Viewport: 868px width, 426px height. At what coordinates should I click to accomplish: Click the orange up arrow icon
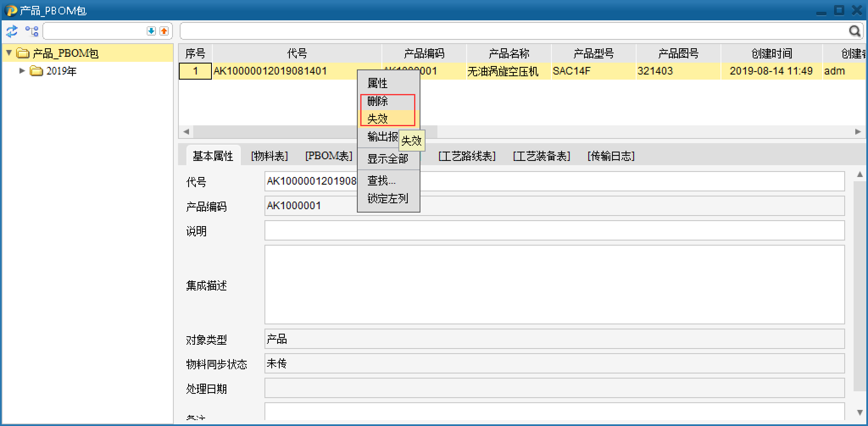(164, 31)
